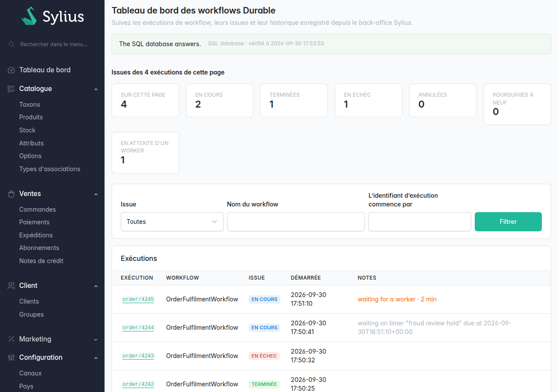The width and height of the screenshot is (558, 392).
Task: Open execution link order/4242
Action: (138, 384)
